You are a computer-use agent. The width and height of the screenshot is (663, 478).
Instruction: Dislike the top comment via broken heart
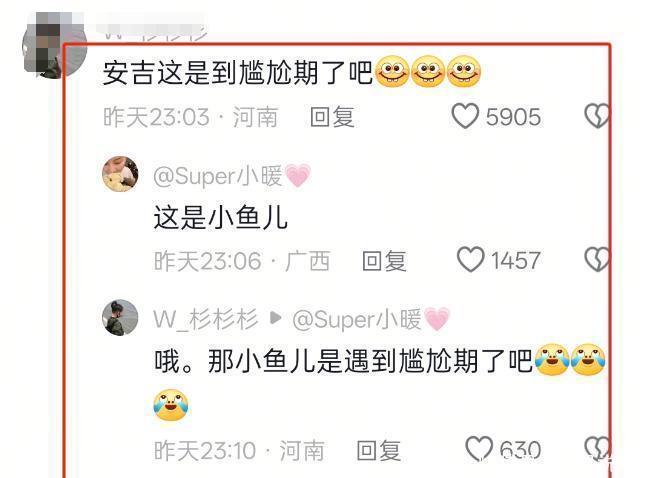[597, 116]
